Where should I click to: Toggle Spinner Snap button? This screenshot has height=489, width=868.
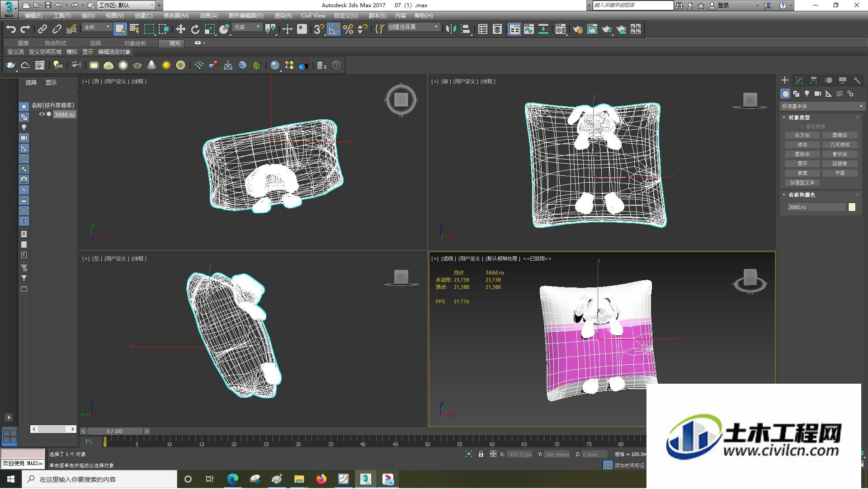[363, 29]
